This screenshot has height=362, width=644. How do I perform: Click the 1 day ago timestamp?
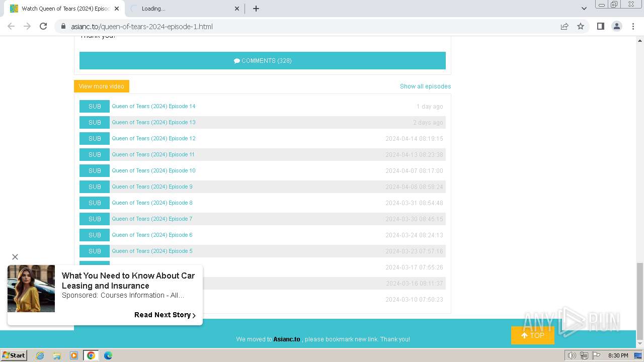(430, 107)
